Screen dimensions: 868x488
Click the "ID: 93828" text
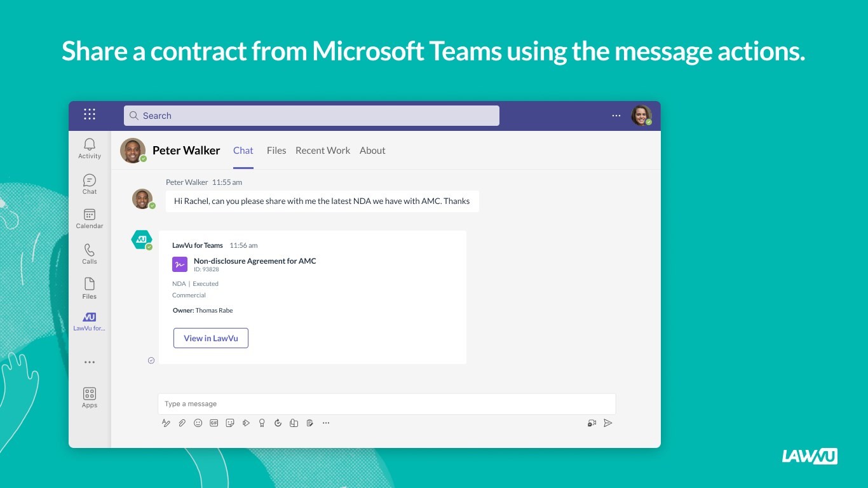click(207, 269)
